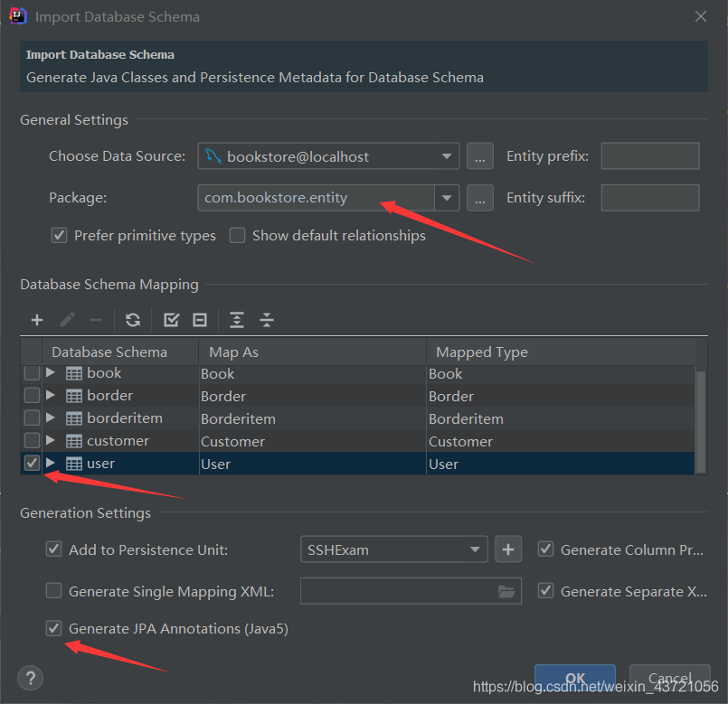Click the folder browse icon in mapping XML field

click(x=506, y=592)
